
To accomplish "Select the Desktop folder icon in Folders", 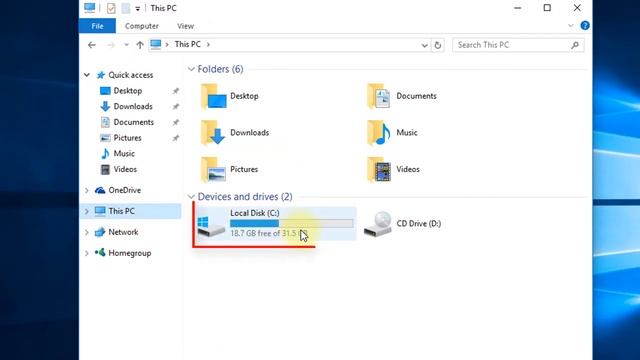I will tap(213, 96).
